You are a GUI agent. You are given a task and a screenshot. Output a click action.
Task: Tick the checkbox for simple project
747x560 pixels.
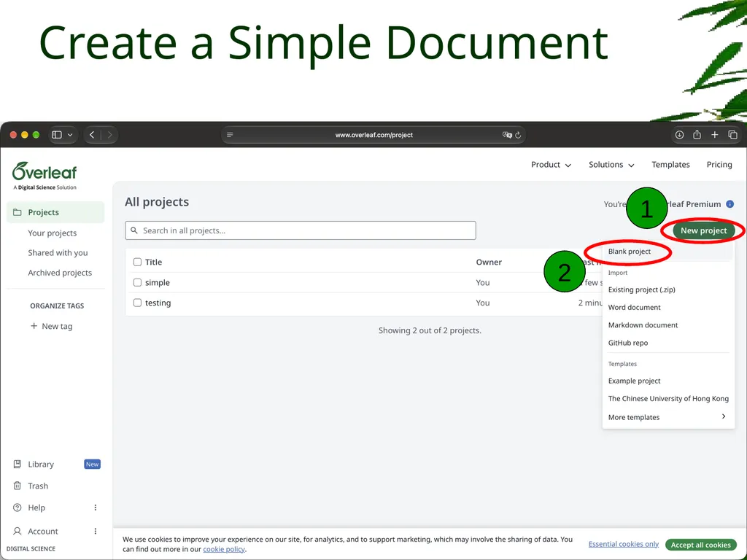click(137, 282)
